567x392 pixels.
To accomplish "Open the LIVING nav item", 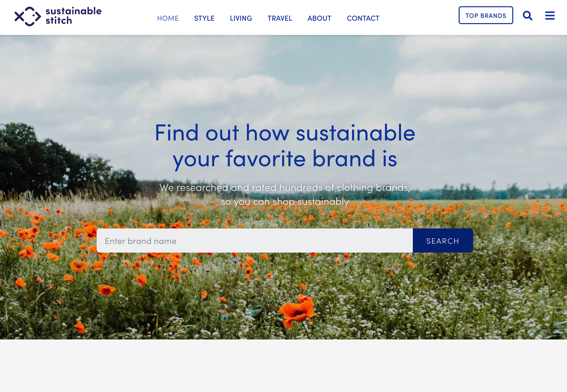I will point(241,18).
